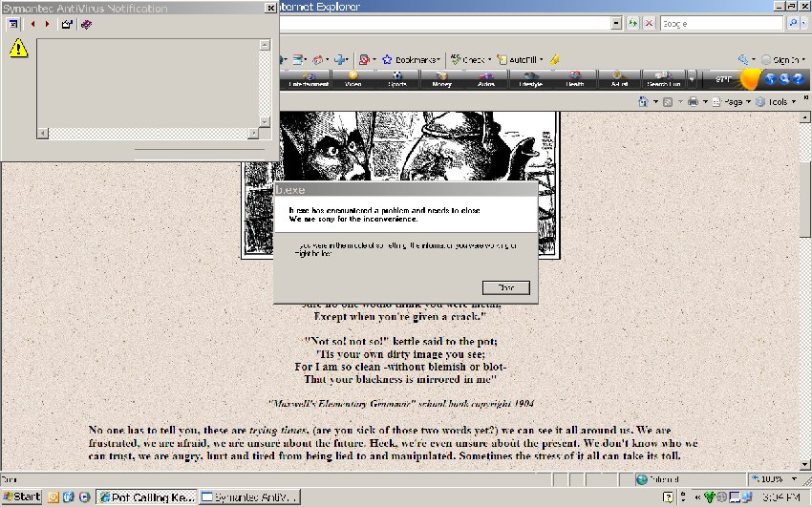The height and width of the screenshot is (507, 812).
Task: Click the AutoFill highlighter icon
Action: [555, 59]
